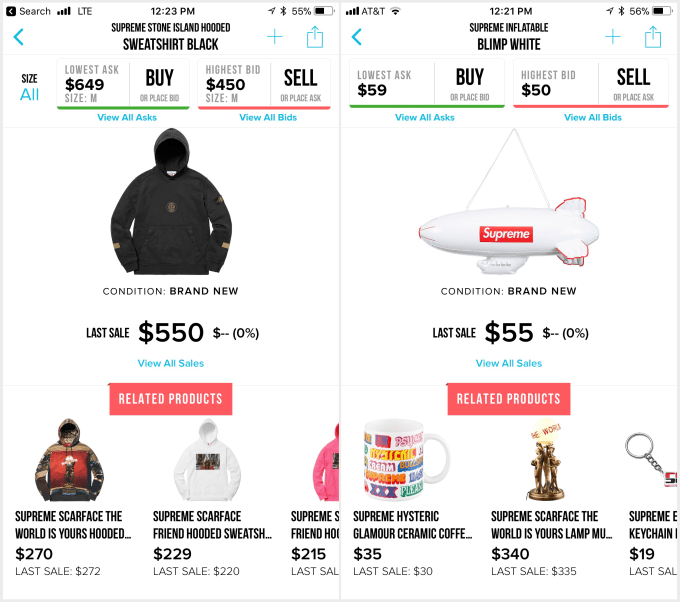This screenshot has height=602, width=680.
Task: Tap plus icon on sweatshirt product header
Action: point(275,37)
